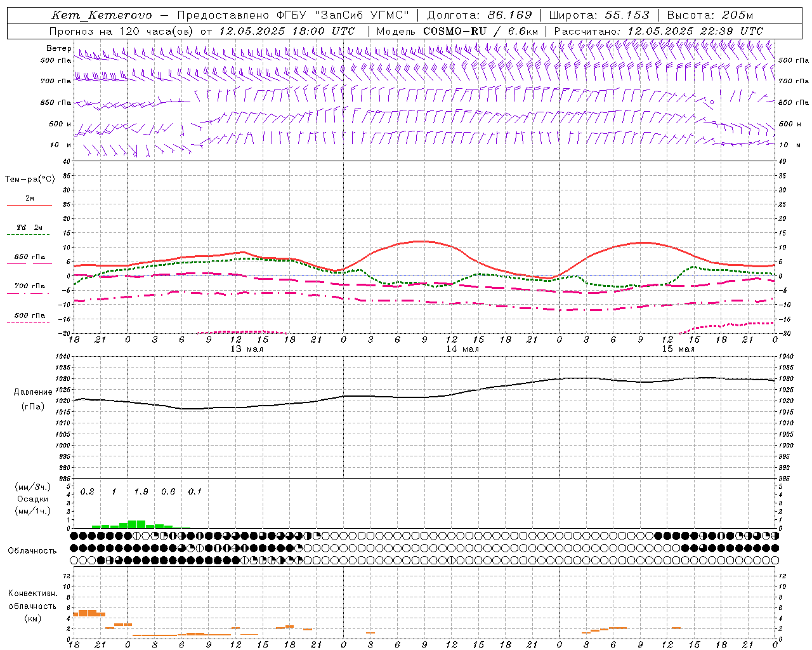The image size is (812, 650).
Task: Click the Td 2м dew point legend entry
Action: [x=30, y=227]
